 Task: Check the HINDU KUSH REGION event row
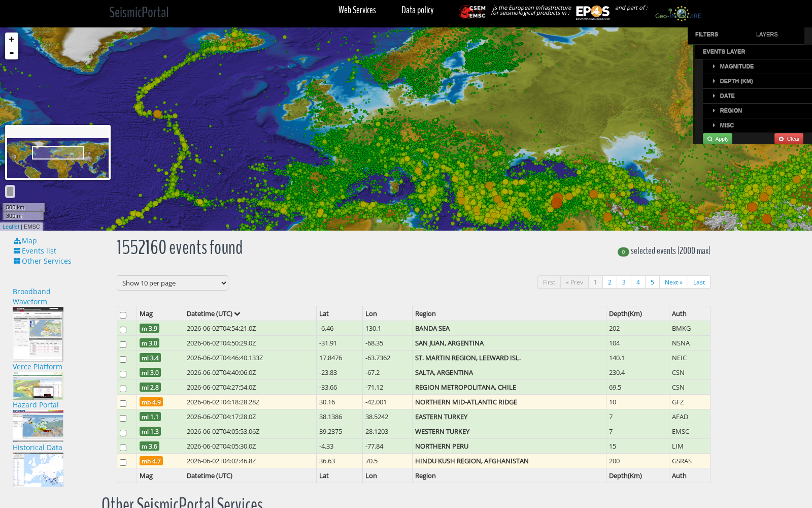123,462
